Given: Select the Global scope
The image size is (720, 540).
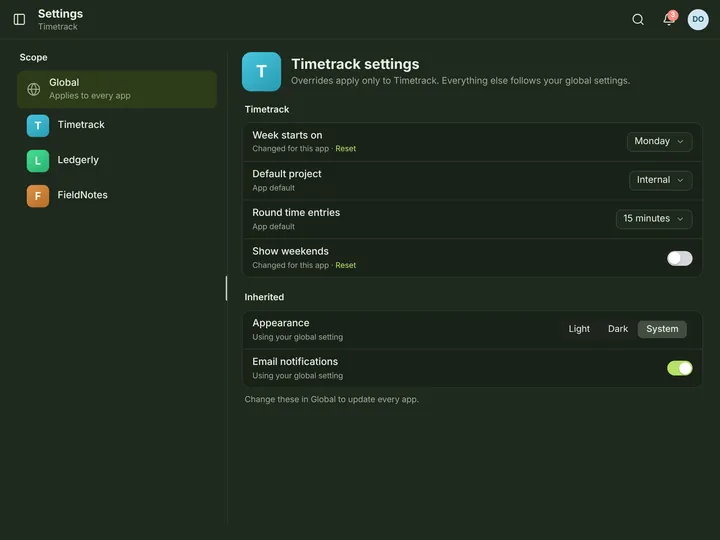Looking at the screenshot, I should pyautogui.click(x=117, y=89).
